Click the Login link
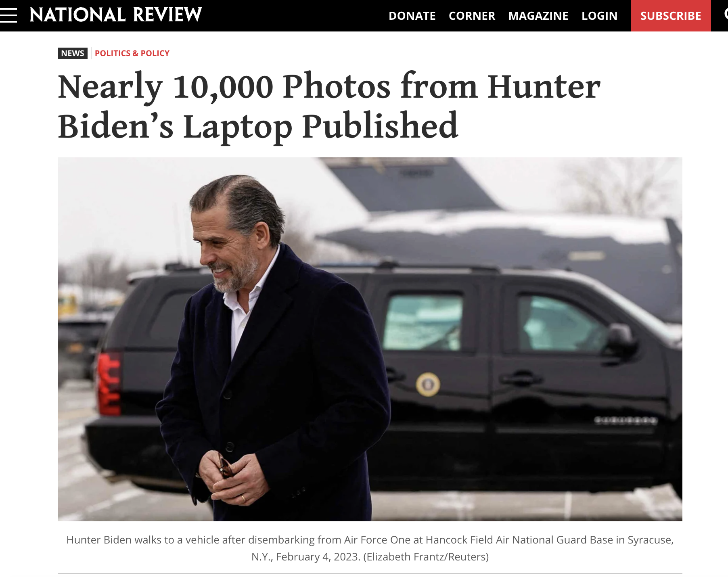Screen dimensions: 728x577 [599, 16]
